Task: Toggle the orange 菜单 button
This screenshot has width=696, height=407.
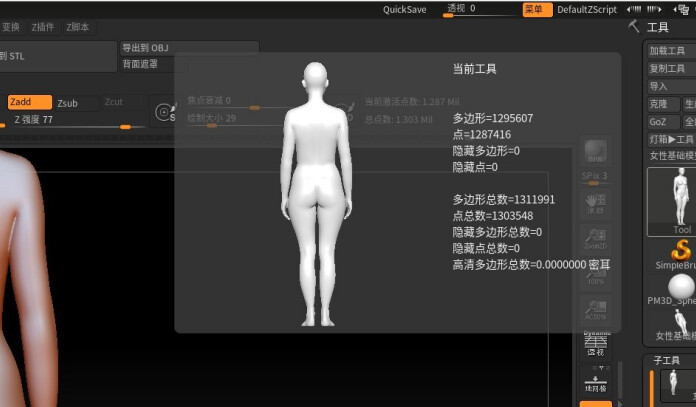Action: tap(537, 9)
